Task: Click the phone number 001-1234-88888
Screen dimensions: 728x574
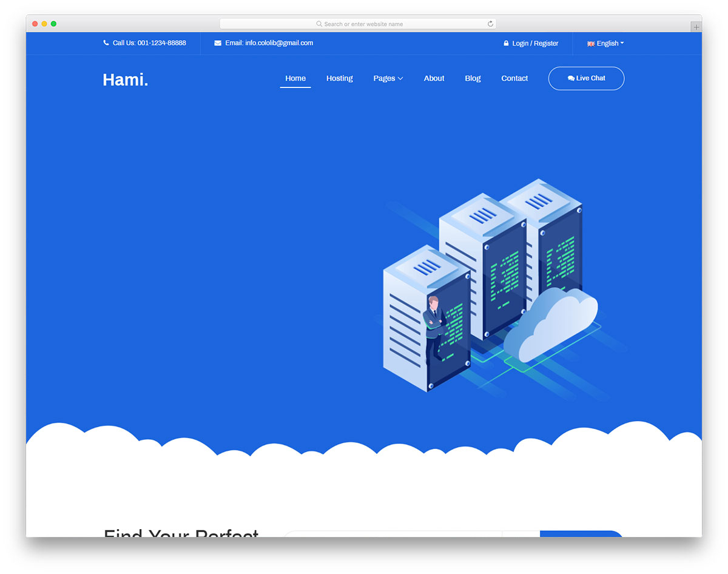Action: click(162, 43)
